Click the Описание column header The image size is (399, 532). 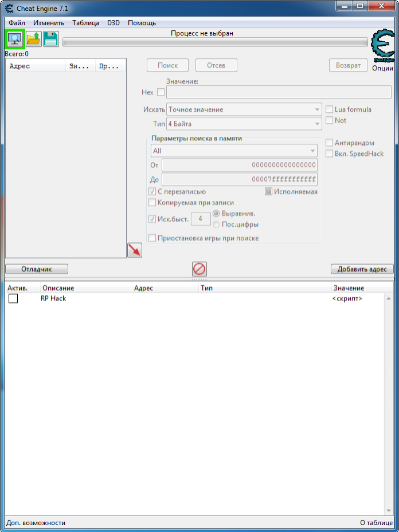pyautogui.click(x=86, y=288)
